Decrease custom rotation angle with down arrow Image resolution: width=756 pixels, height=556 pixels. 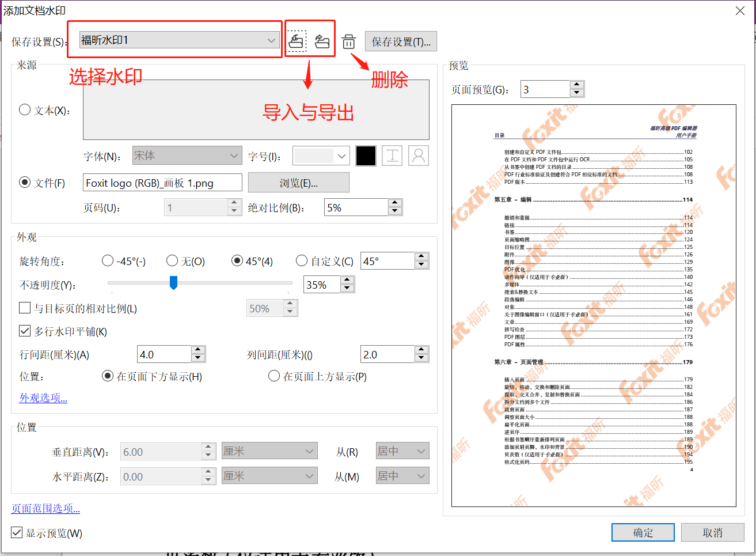click(422, 264)
